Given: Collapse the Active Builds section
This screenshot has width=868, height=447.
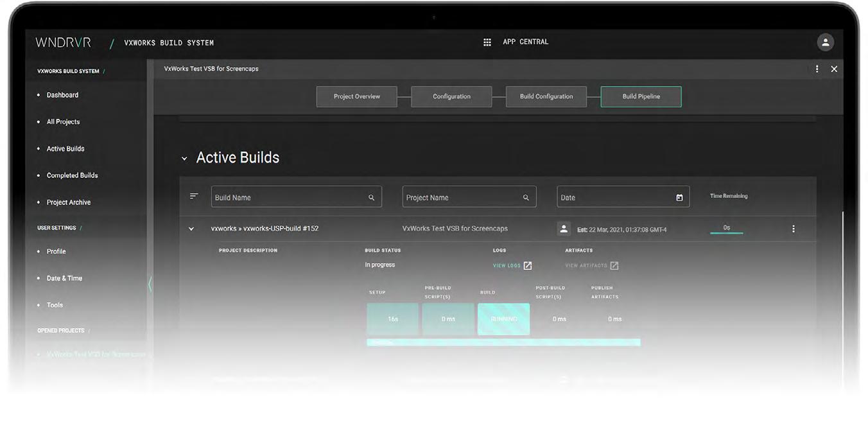Looking at the screenshot, I should tap(184, 159).
